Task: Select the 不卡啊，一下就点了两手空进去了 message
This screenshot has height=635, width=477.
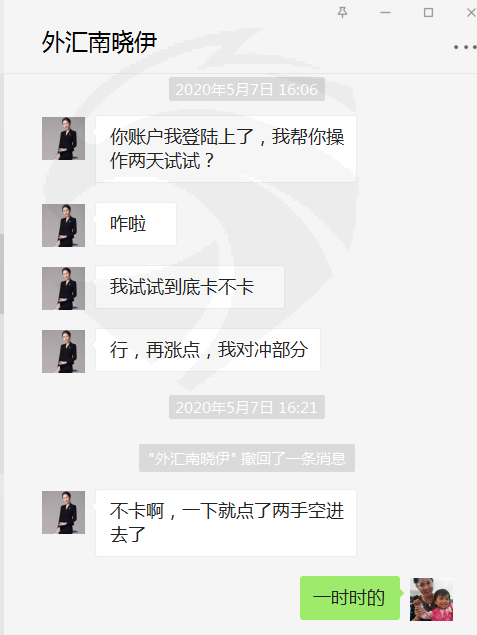Action: (x=226, y=523)
